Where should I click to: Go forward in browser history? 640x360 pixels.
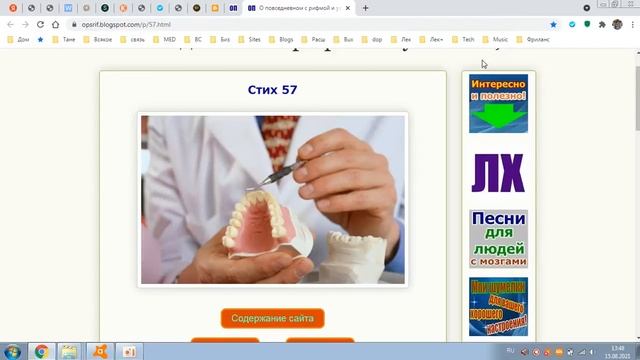pos(25,24)
